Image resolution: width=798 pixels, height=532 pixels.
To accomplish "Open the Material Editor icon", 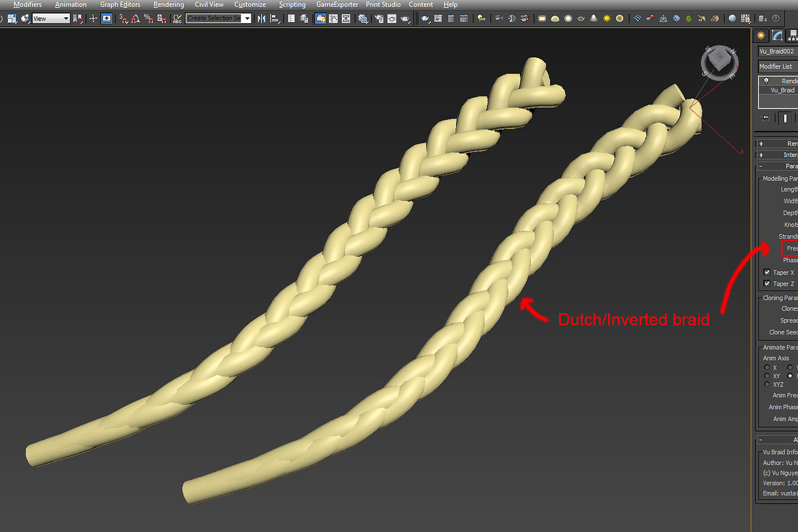I will pos(363,19).
